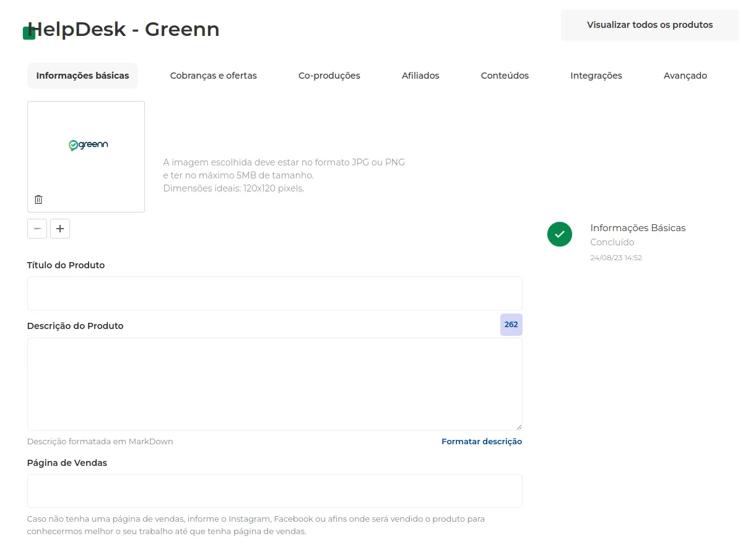Switch to the Integrações tab
The image size is (756, 544).
(x=596, y=76)
